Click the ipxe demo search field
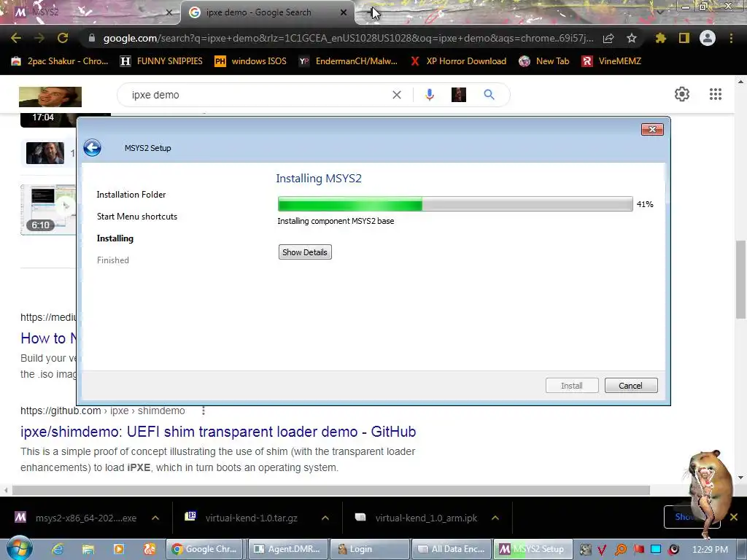Screen dimensions: 747x560 click(x=258, y=95)
